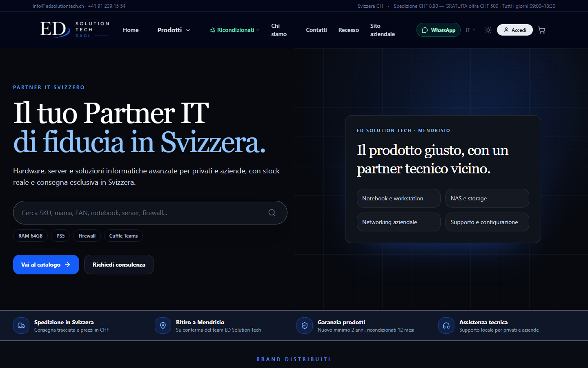Focus the SKU search input field
Image resolution: width=588 pixels, height=368 pixels.
pyautogui.click(x=150, y=213)
